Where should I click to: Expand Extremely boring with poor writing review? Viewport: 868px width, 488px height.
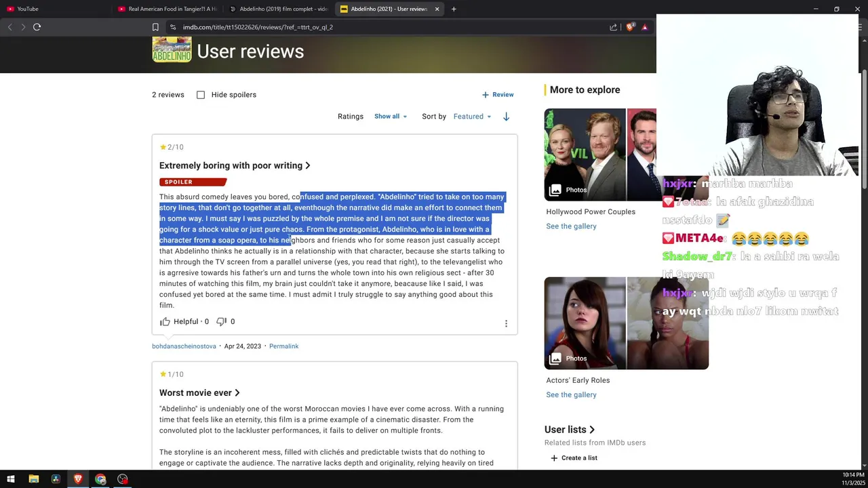coord(235,165)
